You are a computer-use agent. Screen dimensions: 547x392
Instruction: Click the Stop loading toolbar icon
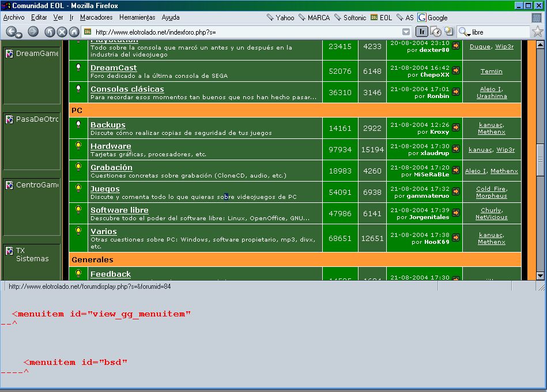62,32
